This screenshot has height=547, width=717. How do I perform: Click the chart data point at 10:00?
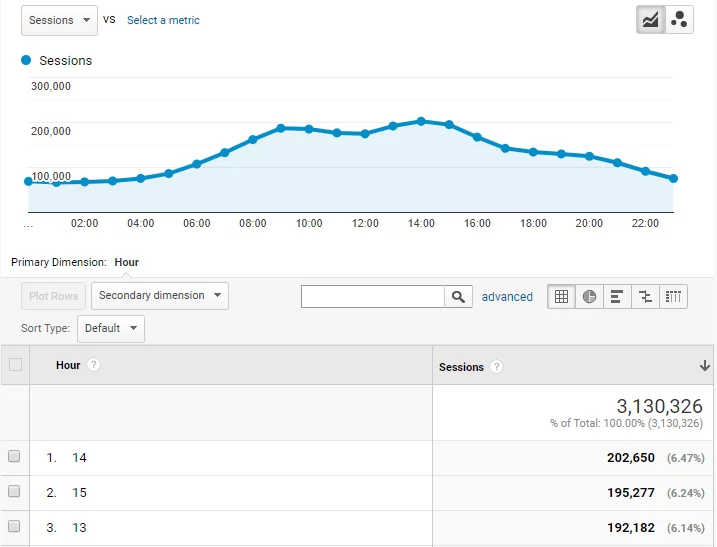(309, 129)
